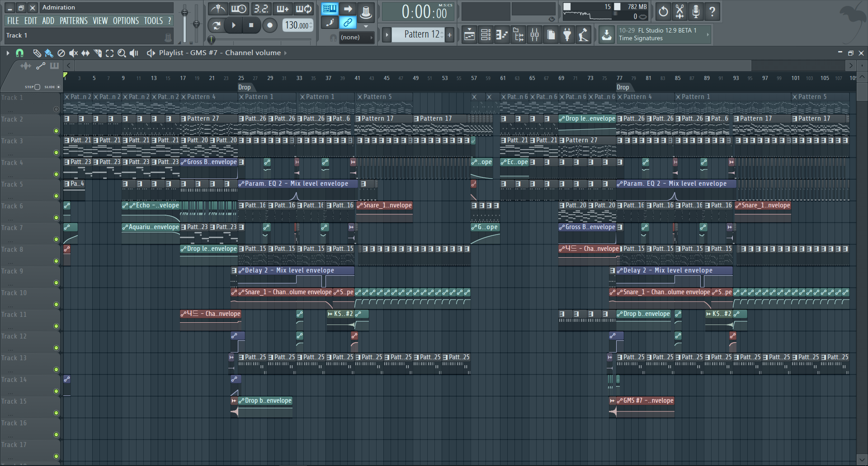Toggle blend recording overdub icon
868x466 pixels.
[283, 9]
